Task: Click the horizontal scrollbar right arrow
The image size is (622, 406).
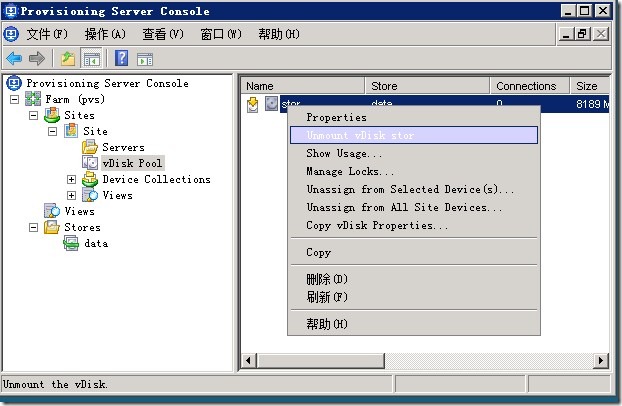Action: [x=601, y=360]
